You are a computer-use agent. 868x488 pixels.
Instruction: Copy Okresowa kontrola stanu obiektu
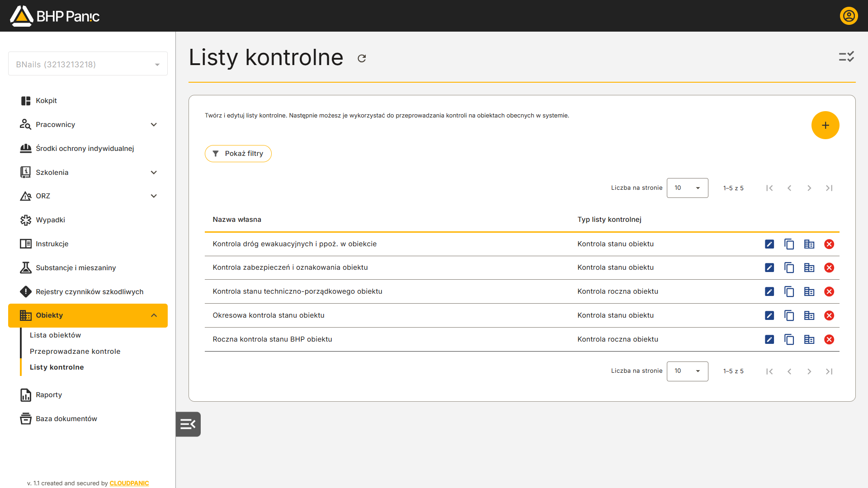point(789,315)
